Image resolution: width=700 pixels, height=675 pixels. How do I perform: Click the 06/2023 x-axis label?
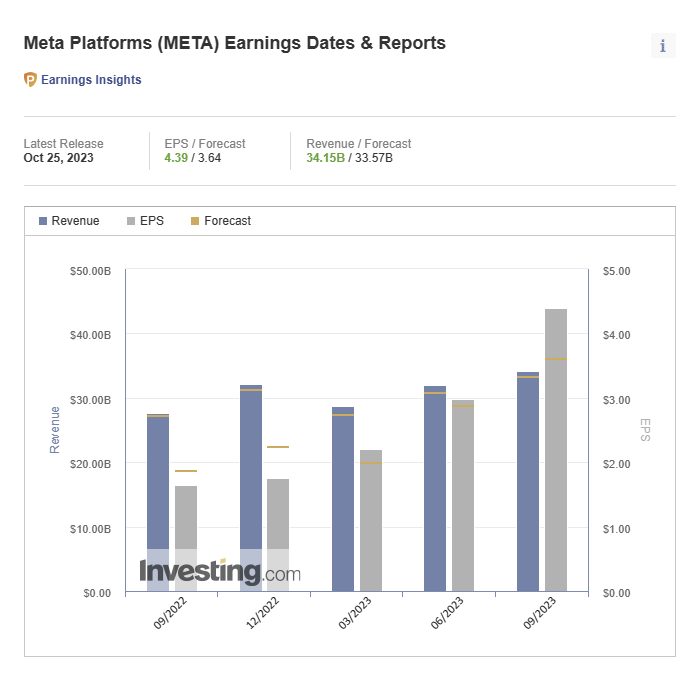447,612
